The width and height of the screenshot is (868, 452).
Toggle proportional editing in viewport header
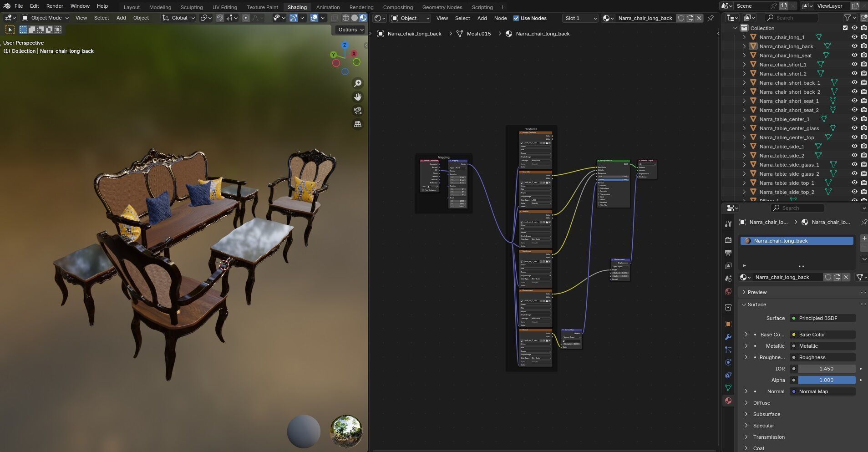tap(246, 18)
